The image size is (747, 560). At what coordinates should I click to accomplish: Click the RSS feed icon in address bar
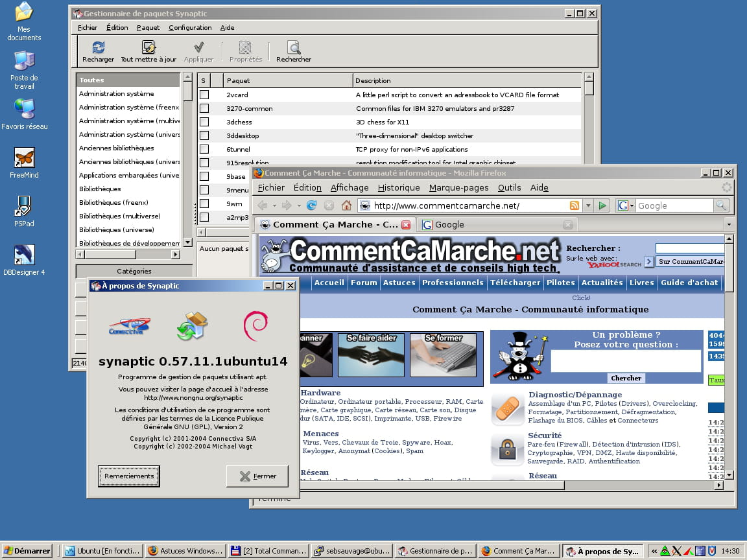click(574, 205)
